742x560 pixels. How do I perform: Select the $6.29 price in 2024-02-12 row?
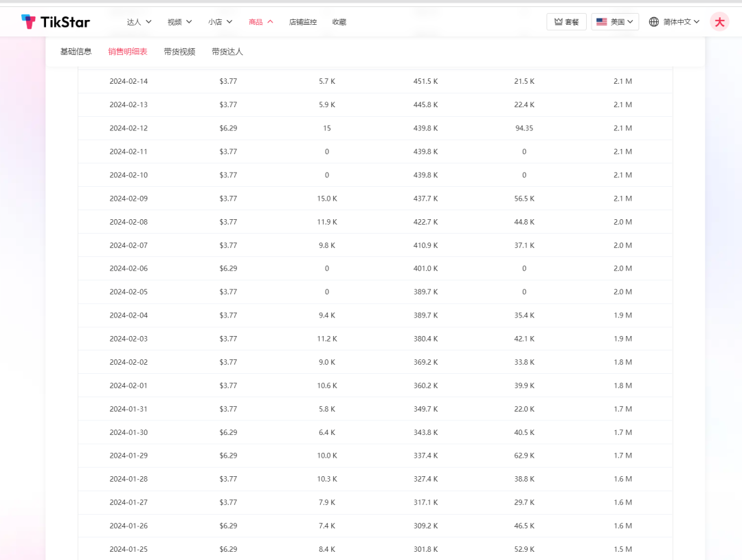click(x=228, y=128)
